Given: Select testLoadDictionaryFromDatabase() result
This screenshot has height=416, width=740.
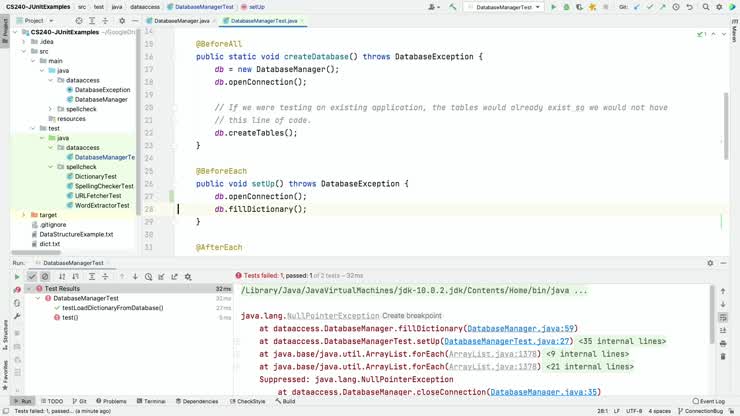Looking at the screenshot, I should point(112,308).
